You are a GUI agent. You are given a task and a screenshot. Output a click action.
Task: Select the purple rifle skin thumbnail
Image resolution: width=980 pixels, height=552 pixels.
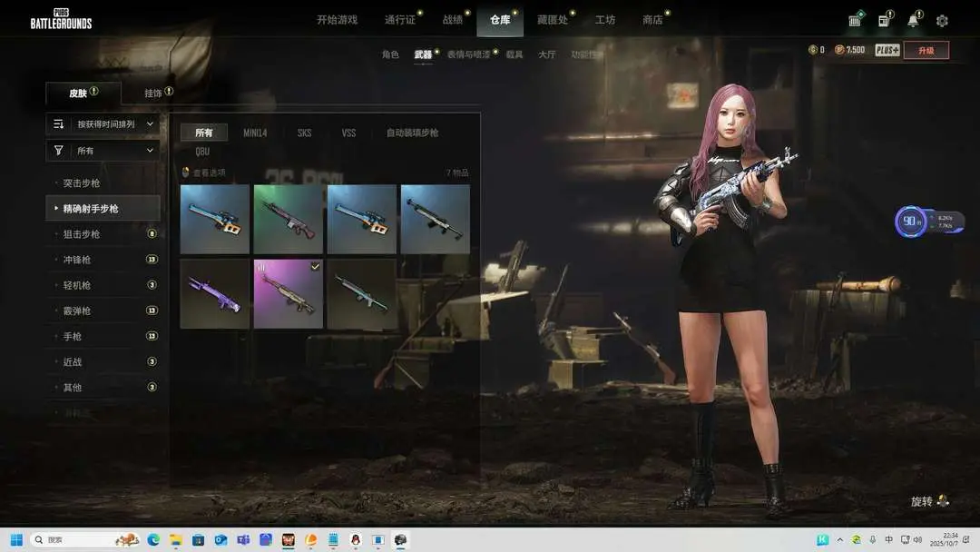[215, 293]
